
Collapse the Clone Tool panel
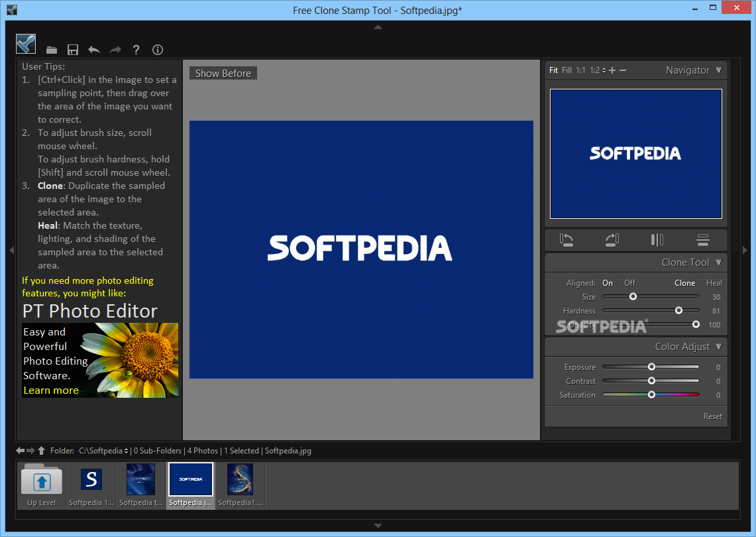click(719, 263)
